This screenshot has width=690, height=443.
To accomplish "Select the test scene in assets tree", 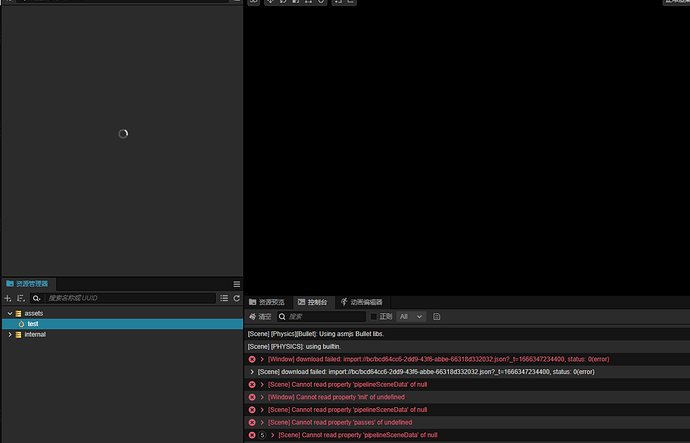I will pos(122,324).
